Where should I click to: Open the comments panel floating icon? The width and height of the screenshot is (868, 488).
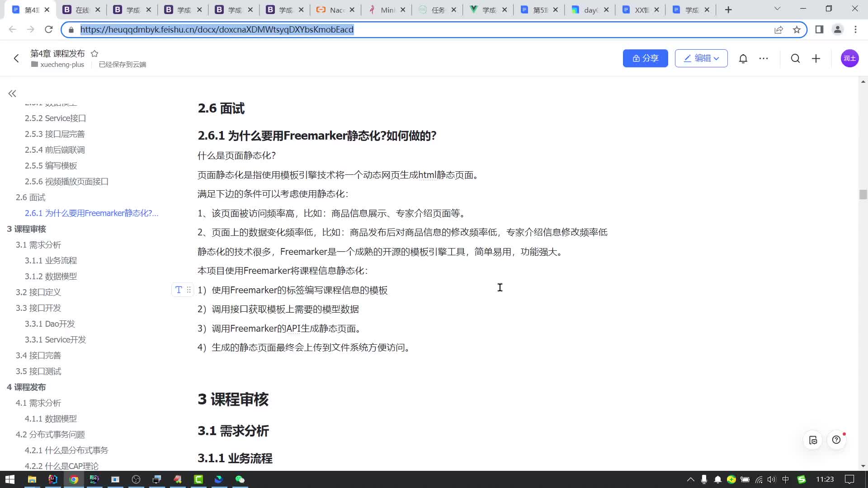point(813,440)
